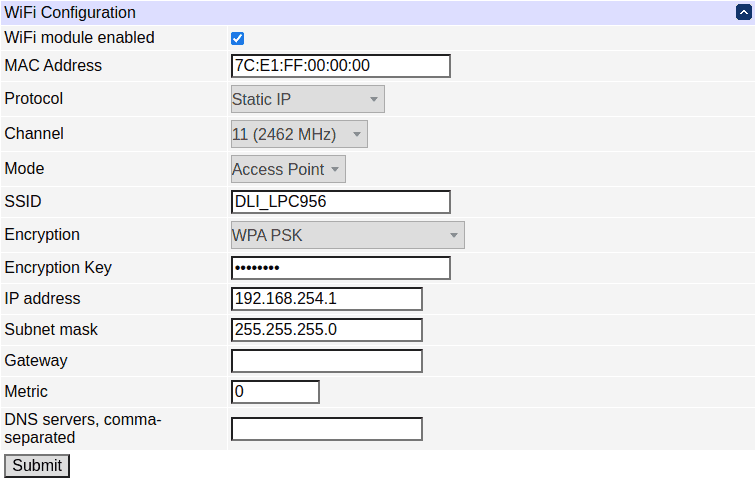Click the "Encryption Key" text label
The image size is (756, 482).
point(58,267)
